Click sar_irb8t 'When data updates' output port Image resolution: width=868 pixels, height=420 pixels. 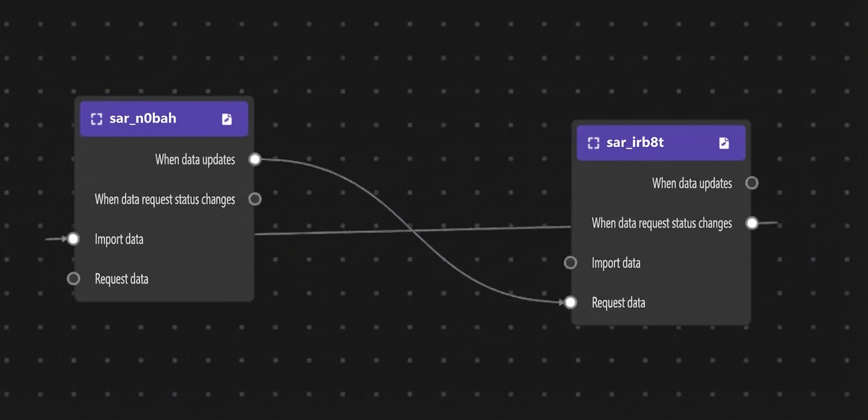(752, 183)
